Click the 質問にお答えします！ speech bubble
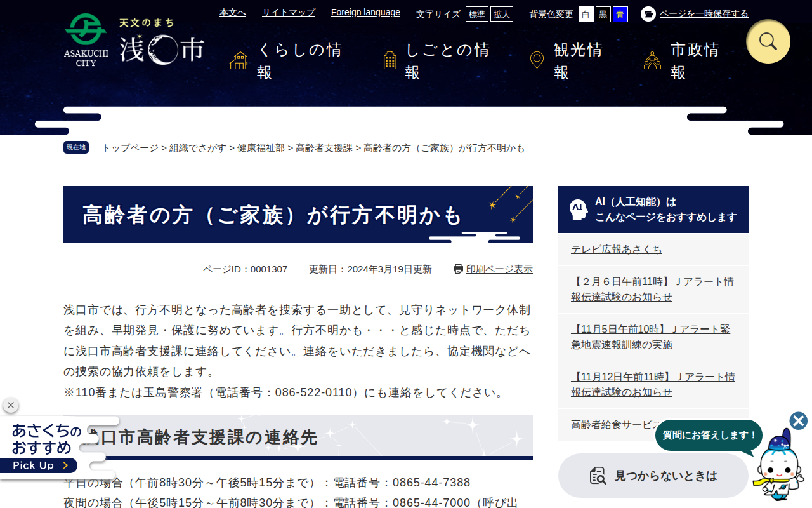This screenshot has width=812, height=508. click(709, 435)
